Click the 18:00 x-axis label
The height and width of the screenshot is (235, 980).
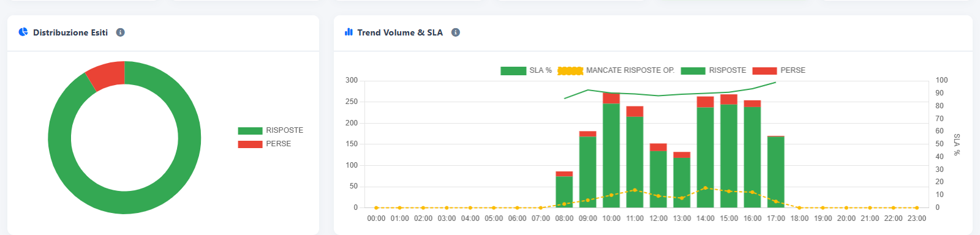tap(799, 218)
